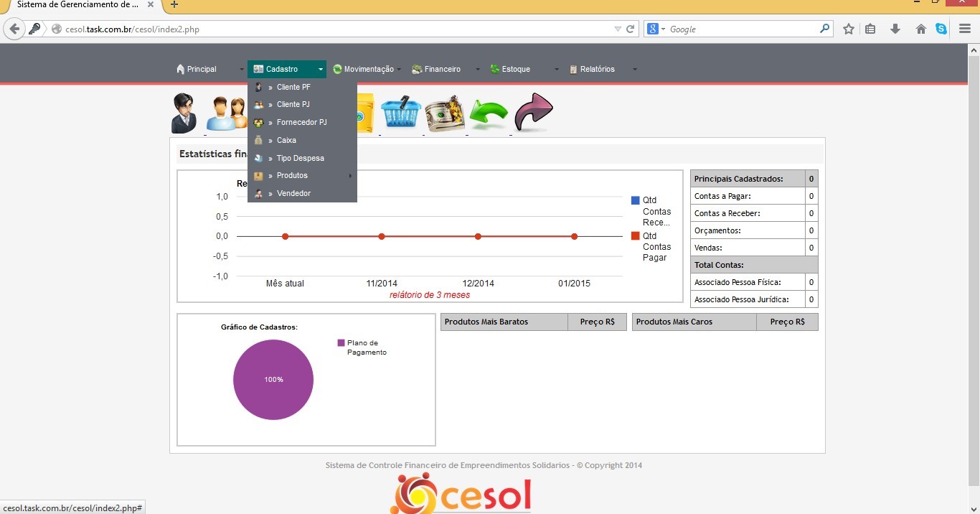Select Cliente PF from Cadastro menu
Viewport: 980px width, 514px height.
click(293, 87)
